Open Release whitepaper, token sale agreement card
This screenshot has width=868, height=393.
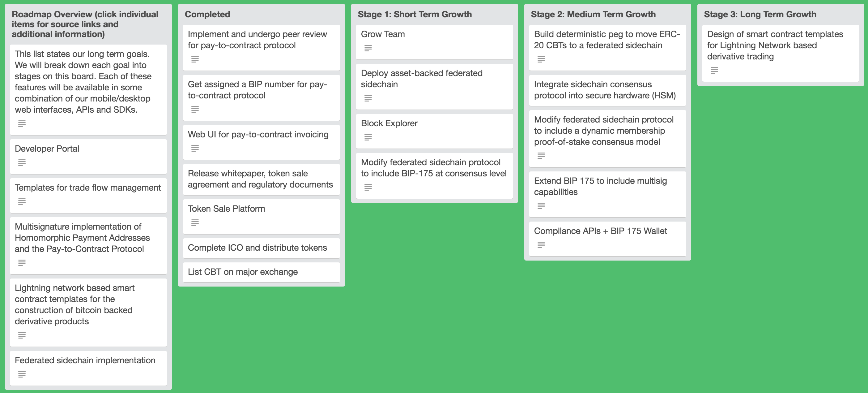click(x=261, y=179)
